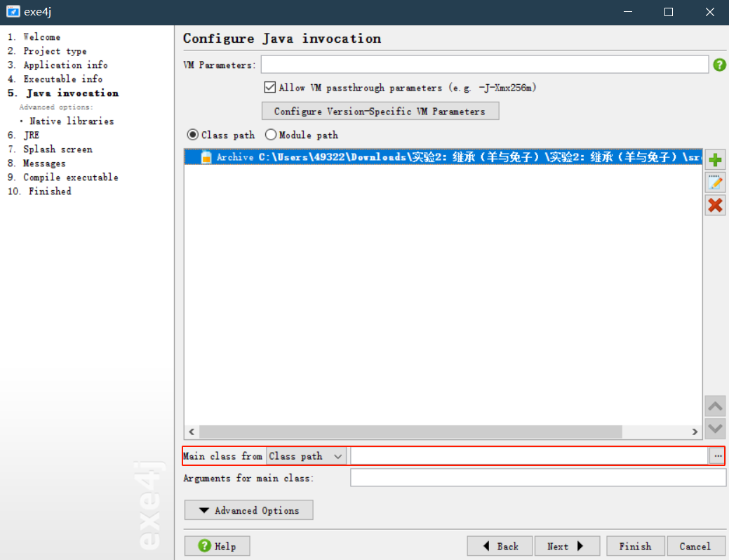The width and height of the screenshot is (729, 560).
Task: Click the right arrow of the horizontal scrollbar
Action: point(695,432)
